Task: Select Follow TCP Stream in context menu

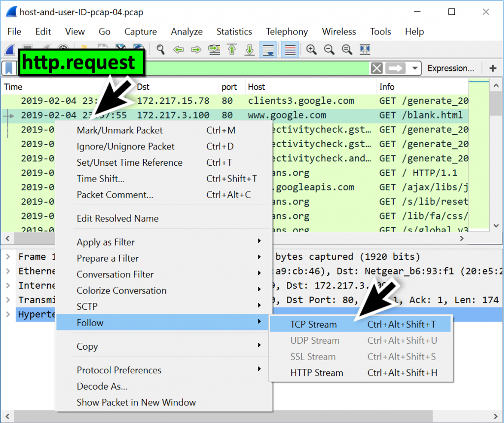Action: pos(314,324)
